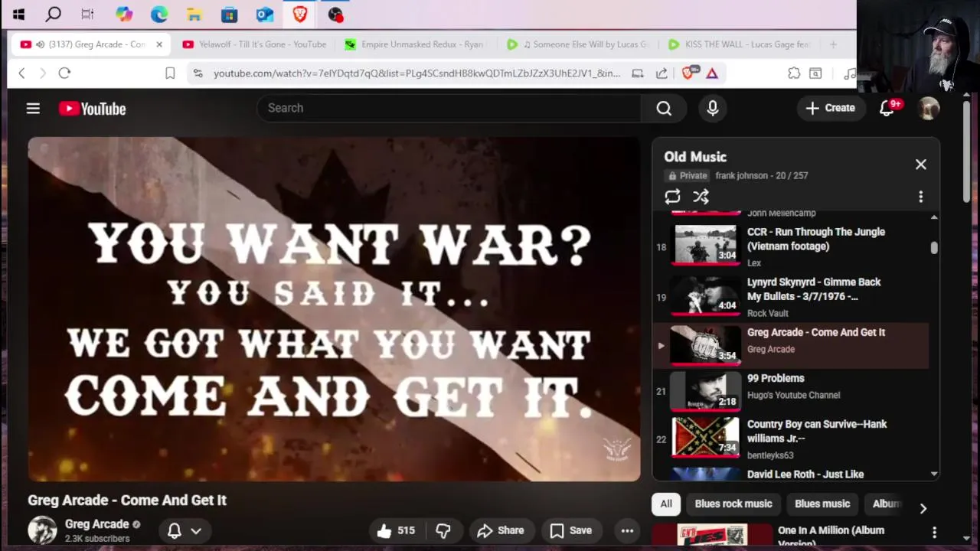
Task: Click the video player area
Action: [334, 309]
